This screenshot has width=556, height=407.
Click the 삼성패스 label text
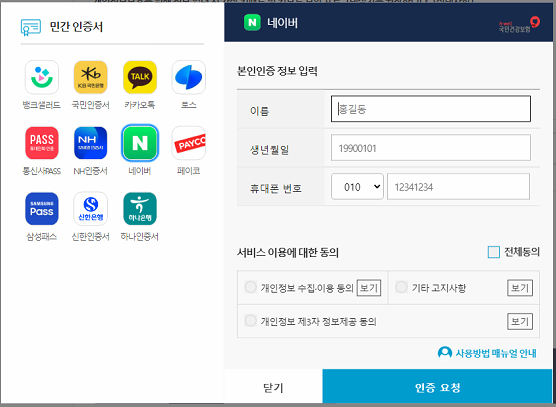[x=42, y=236]
